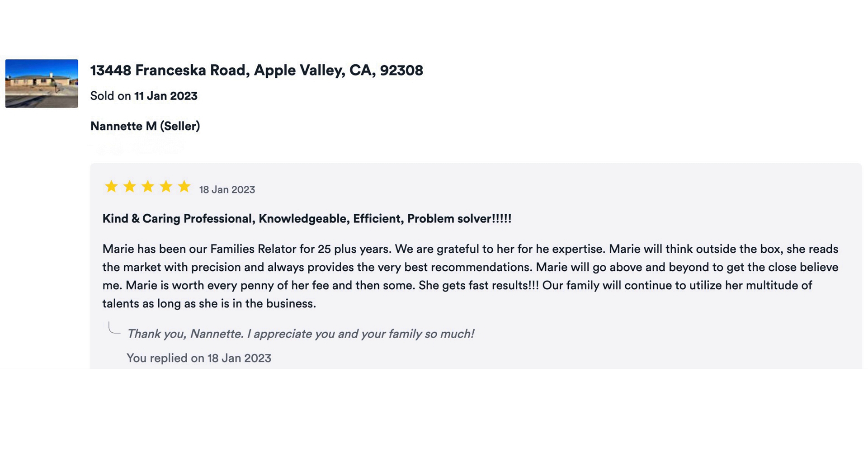868x452 pixels.
Task: Click the 13448 Franceska Road street address
Action: point(168,71)
